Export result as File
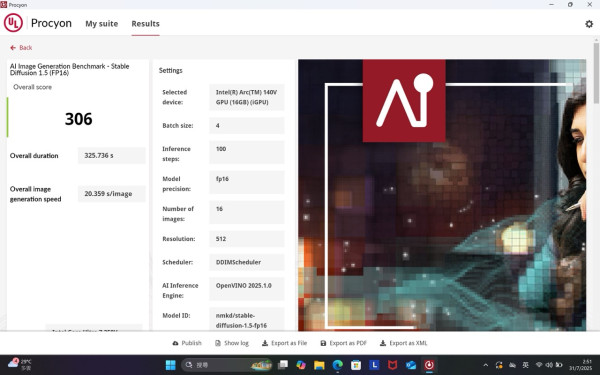Screen dimensions: 600x375 pos(284,343)
